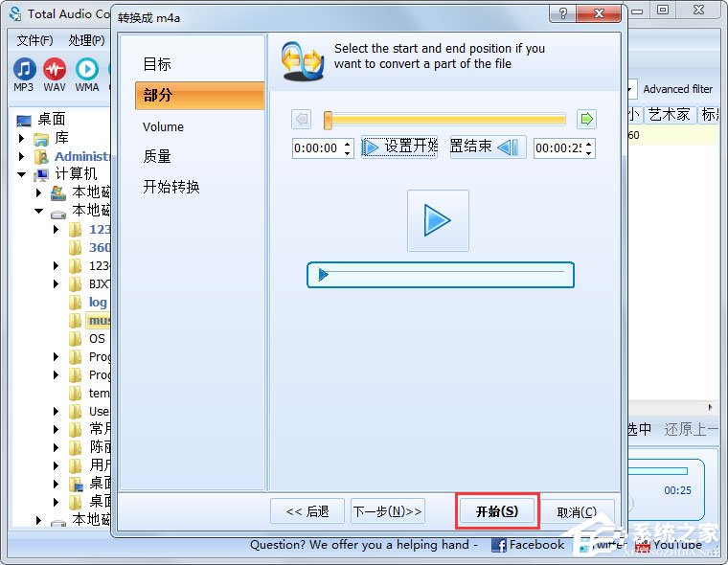Open the 处理(P) menu
The height and width of the screenshot is (565, 728).
point(86,41)
